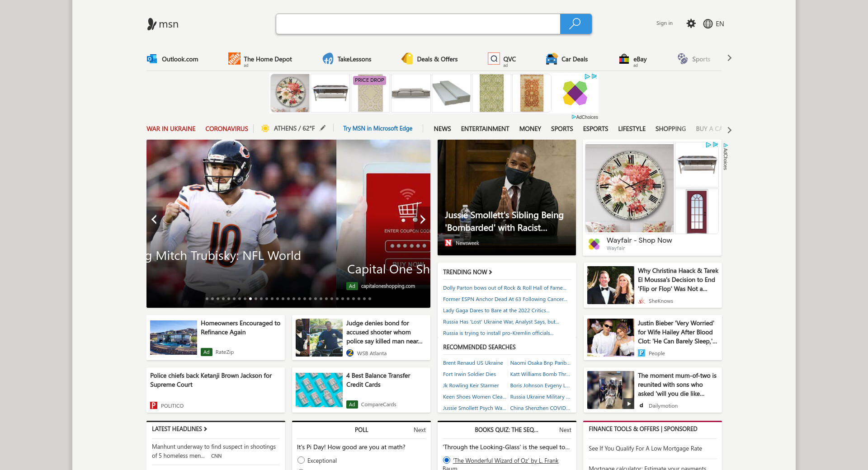
Task: Open the Wayfair floral clock ad image
Action: click(629, 188)
